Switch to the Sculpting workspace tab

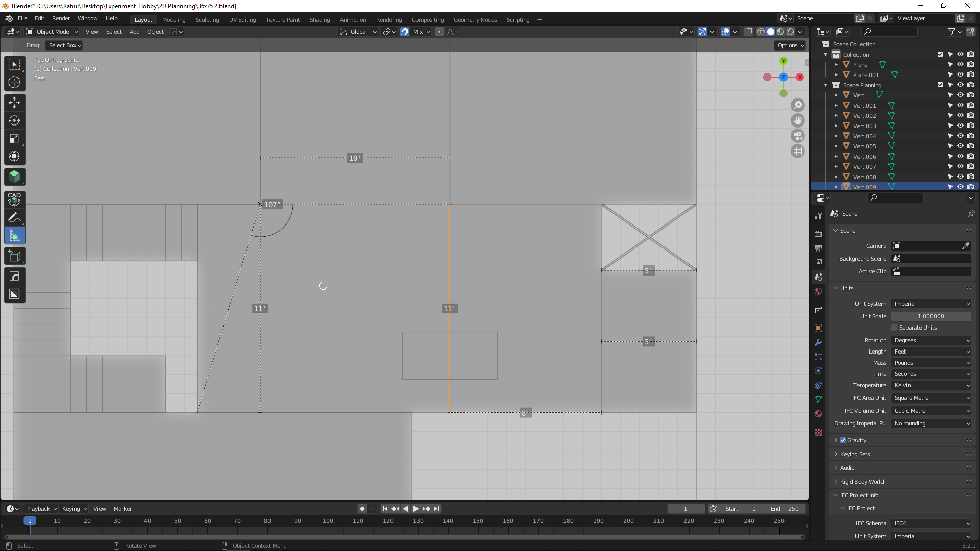tap(207, 20)
